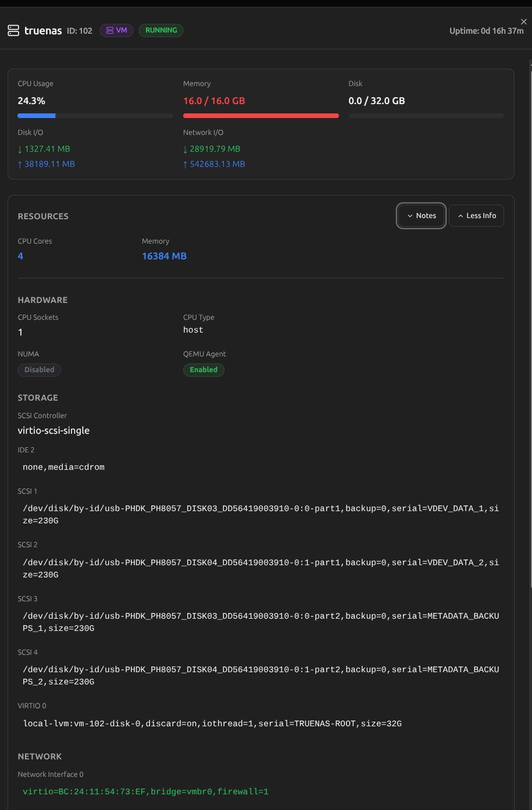Expand the Notes section

(x=422, y=216)
